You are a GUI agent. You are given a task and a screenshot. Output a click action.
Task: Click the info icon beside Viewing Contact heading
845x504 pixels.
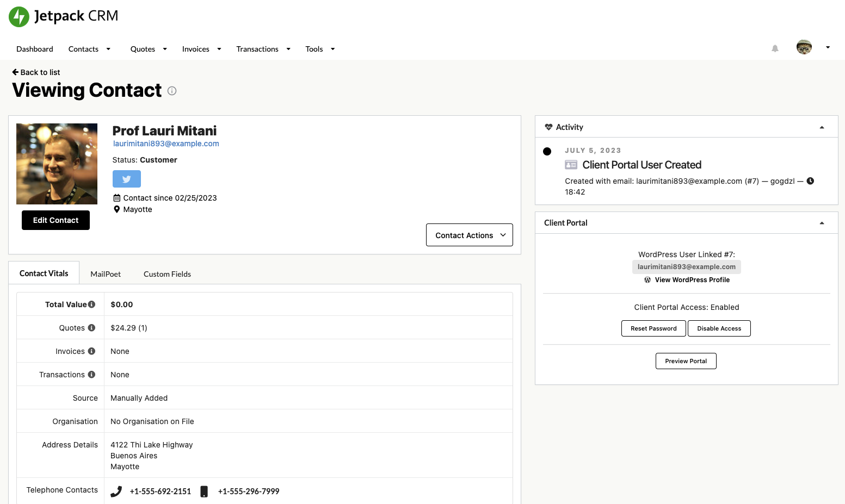pos(171,91)
